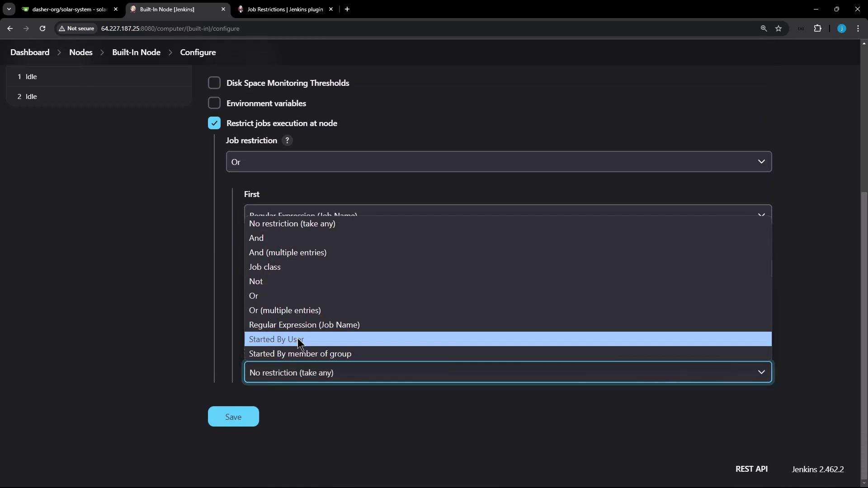Open a new browser tab with the plus icon
The height and width of the screenshot is (488, 868).
347,9
